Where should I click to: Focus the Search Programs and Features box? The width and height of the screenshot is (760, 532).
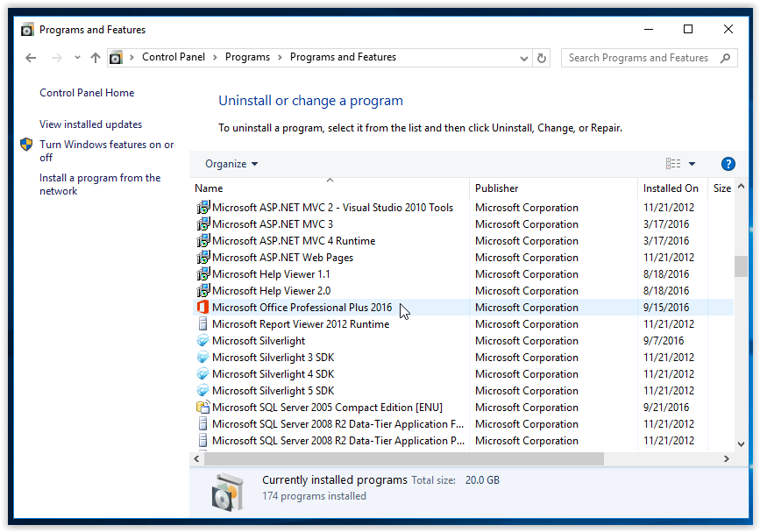point(650,58)
